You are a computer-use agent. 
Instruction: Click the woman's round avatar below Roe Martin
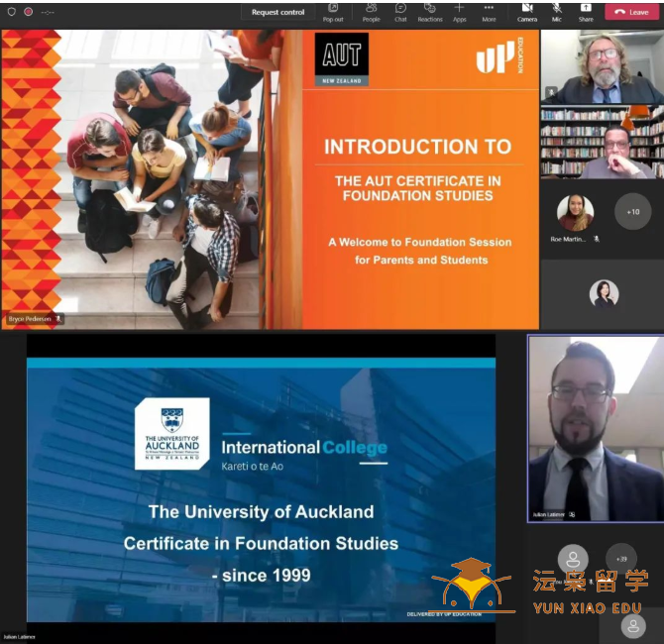(x=604, y=293)
